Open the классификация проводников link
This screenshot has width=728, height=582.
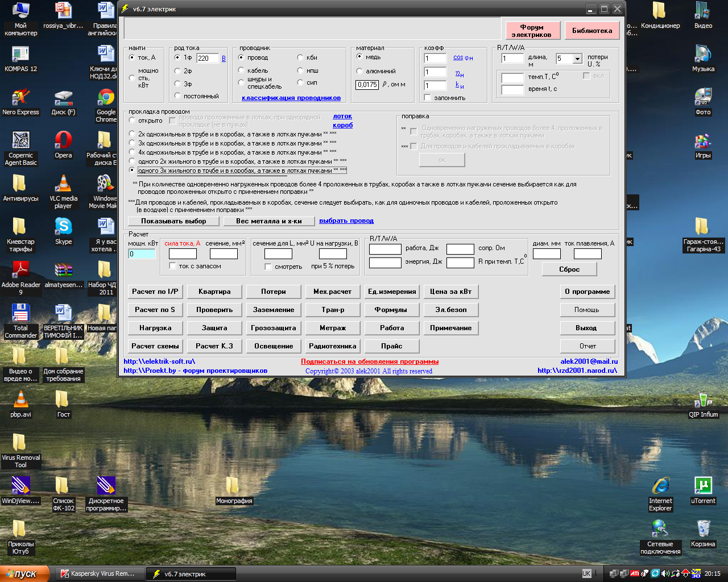(x=291, y=98)
